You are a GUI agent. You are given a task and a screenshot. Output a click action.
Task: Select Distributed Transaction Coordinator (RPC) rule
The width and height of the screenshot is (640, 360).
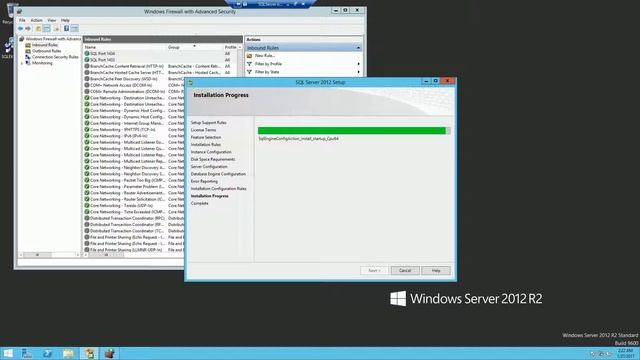[x=127, y=218]
